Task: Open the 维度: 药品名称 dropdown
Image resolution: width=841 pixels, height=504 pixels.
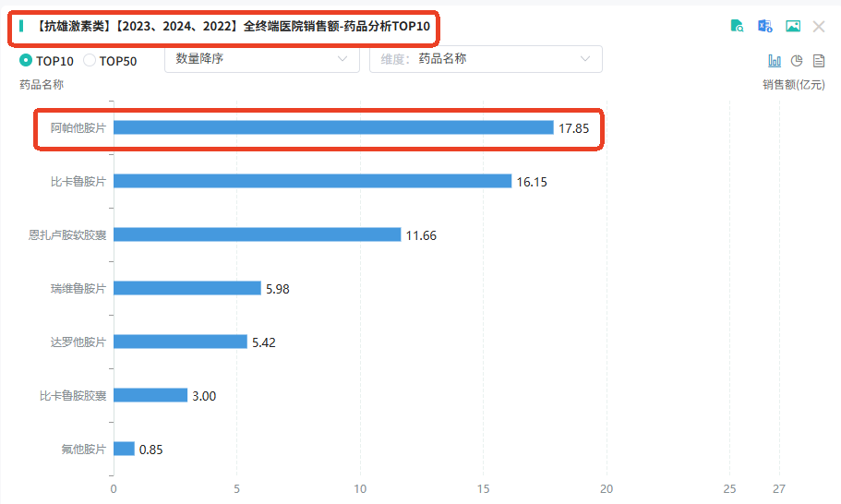Action: (486, 59)
